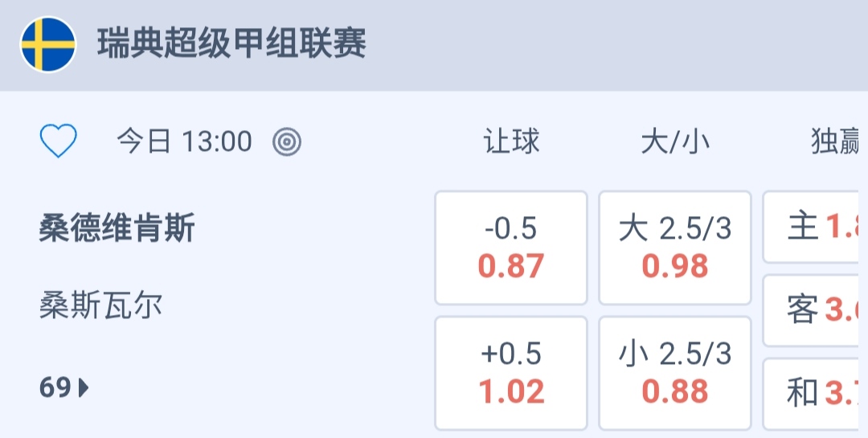Add match to favorites with heart icon

click(x=59, y=142)
